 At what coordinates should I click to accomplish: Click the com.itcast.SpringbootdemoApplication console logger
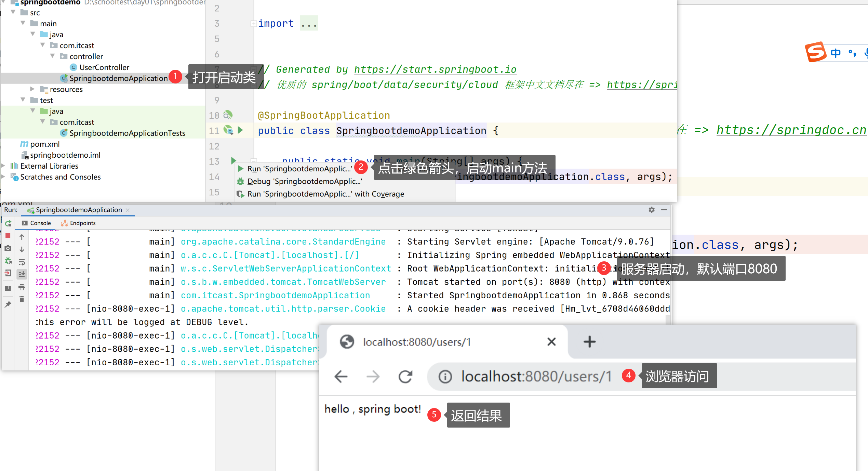(x=275, y=295)
